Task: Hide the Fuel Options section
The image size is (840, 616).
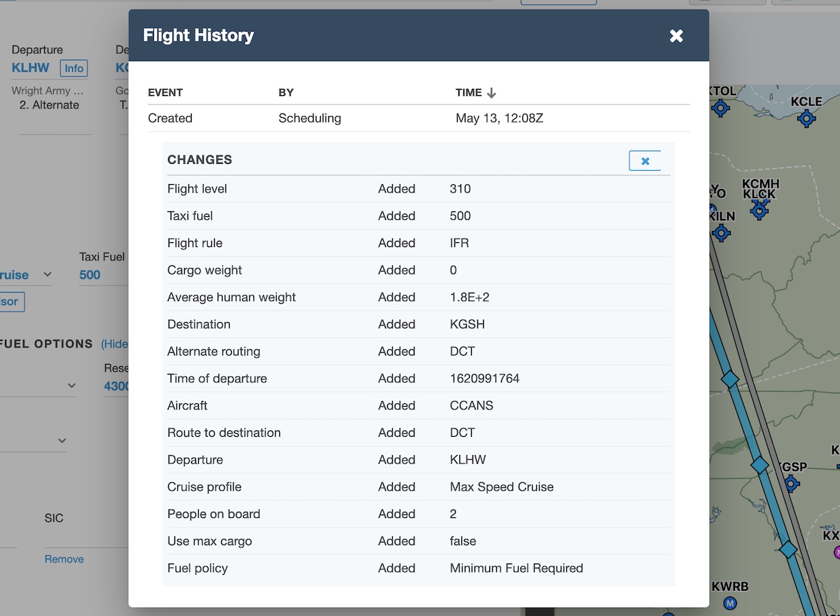Action: pyautogui.click(x=115, y=344)
